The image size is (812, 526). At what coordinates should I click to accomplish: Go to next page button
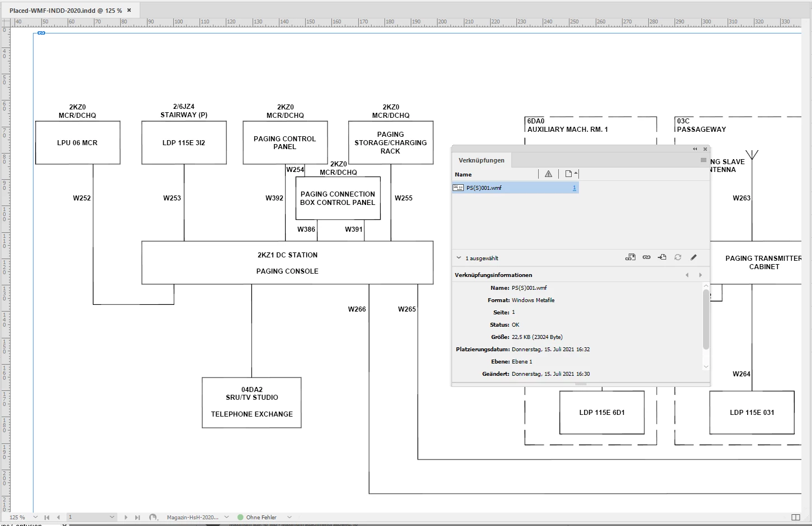(x=126, y=517)
